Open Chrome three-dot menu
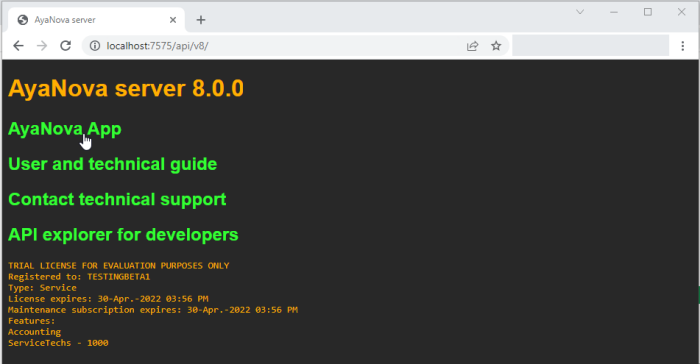Viewport: 700px width, 364px height. coord(682,46)
